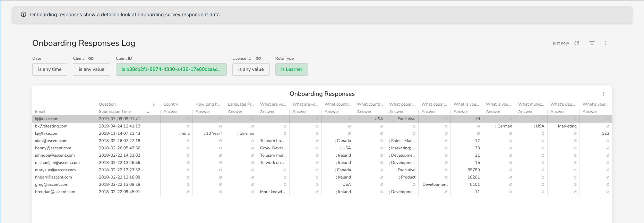Screen dimensions: 644x223
Task: Click the Country column header
Action: 171,104
